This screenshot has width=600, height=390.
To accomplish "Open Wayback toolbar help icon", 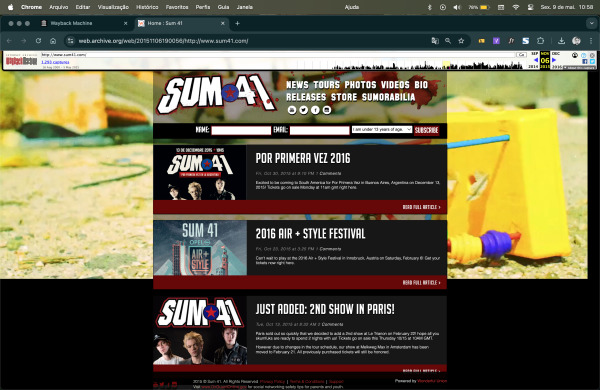I will coord(584,55).
